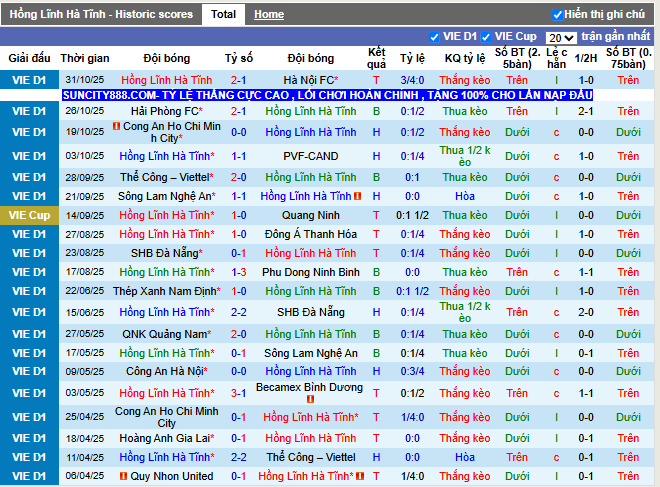Click red card icon before Quy Nhon United
Screen dimensions: 660x487
pyautogui.click(x=123, y=476)
